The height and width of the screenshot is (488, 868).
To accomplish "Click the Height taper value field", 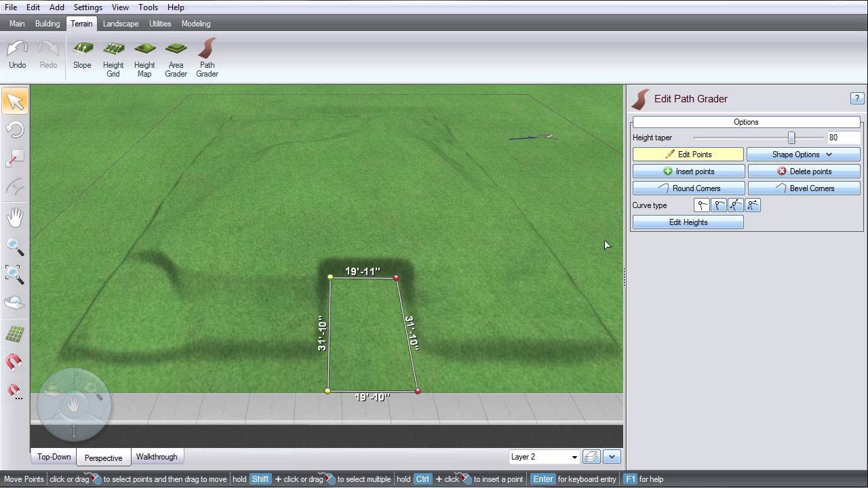I will (844, 138).
